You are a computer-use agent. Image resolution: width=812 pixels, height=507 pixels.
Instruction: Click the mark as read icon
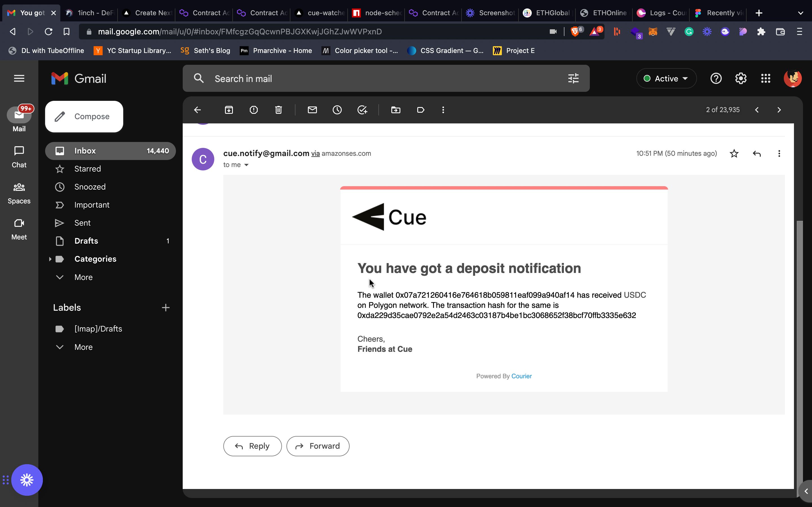(x=312, y=110)
